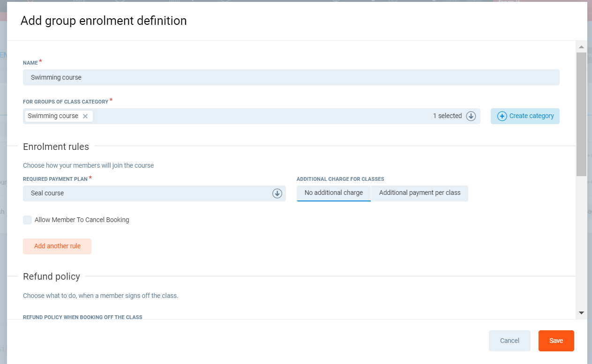Click the plus icon in Create category

click(x=502, y=116)
